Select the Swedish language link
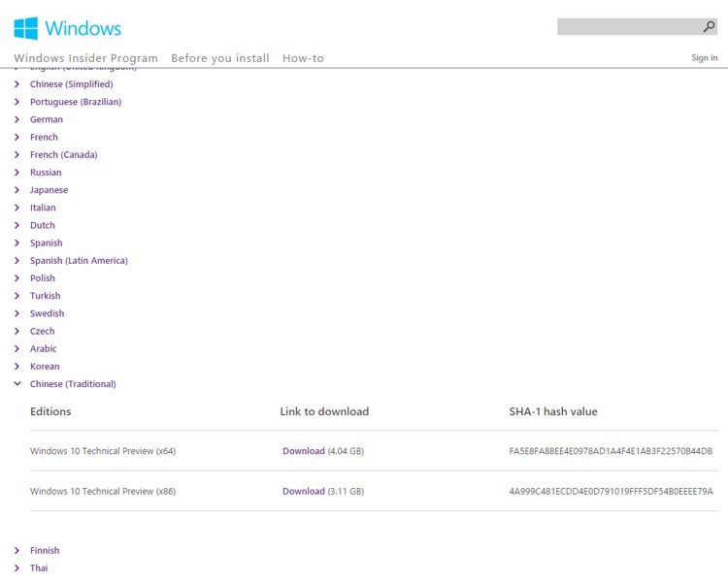The image size is (728, 582). (47, 313)
